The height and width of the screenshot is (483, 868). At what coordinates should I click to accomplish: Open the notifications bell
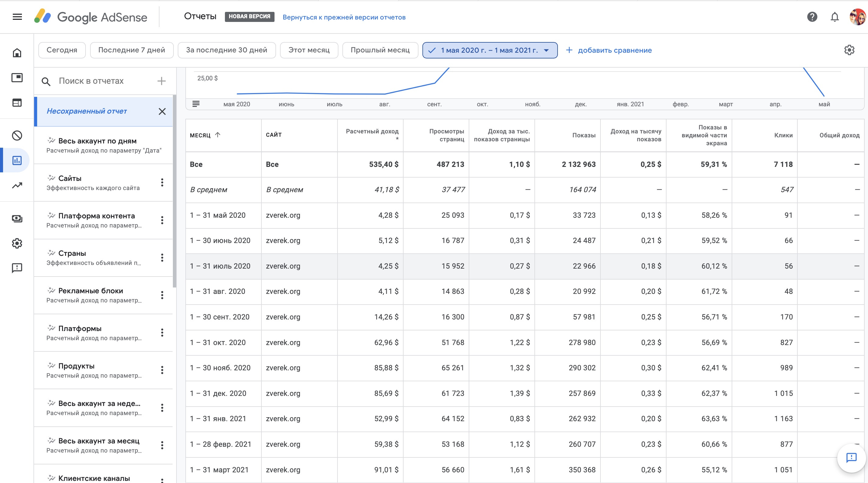[835, 17]
